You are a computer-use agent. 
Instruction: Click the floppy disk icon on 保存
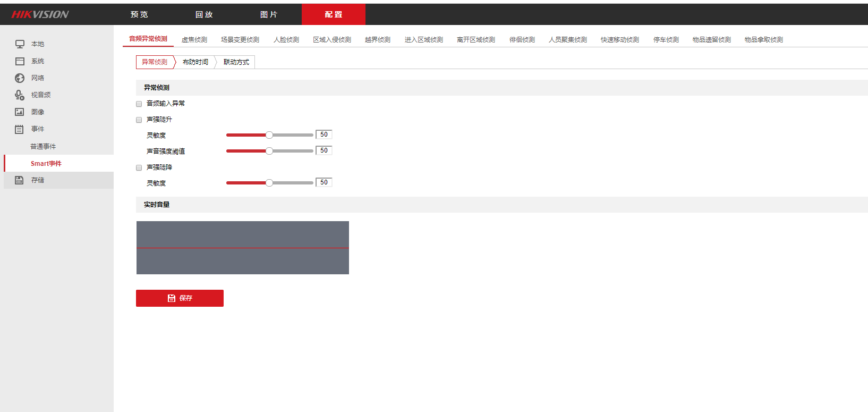172,298
